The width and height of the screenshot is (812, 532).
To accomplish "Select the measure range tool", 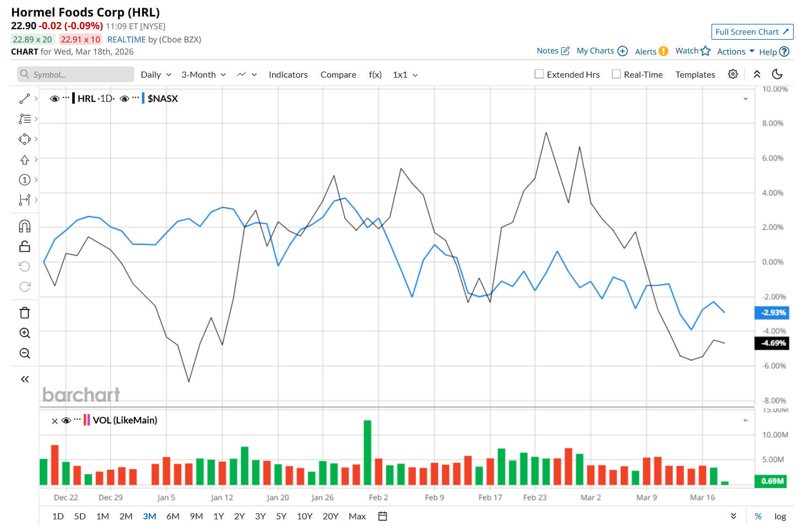I will pyautogui.click(x=25, y=200).
